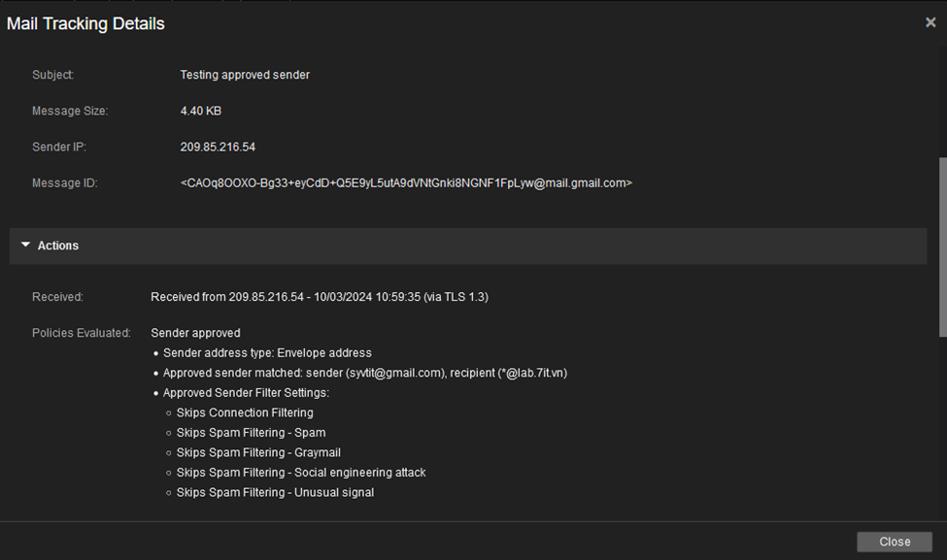Screen dimensions: 947x560
Task: Click the vertical scrollbar thumb
Action: (942, 247)
